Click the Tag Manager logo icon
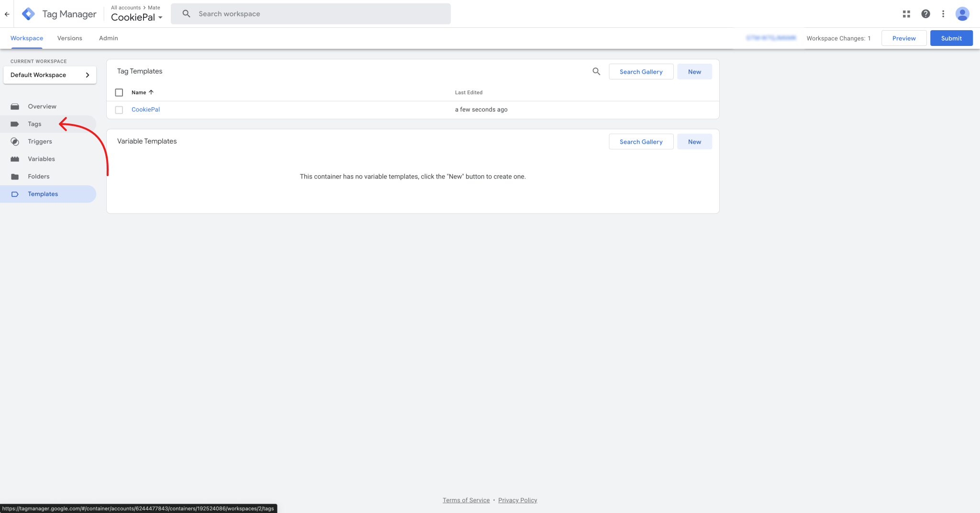The width and height of the screenshot is (980, 513). [x=28, y=14]
